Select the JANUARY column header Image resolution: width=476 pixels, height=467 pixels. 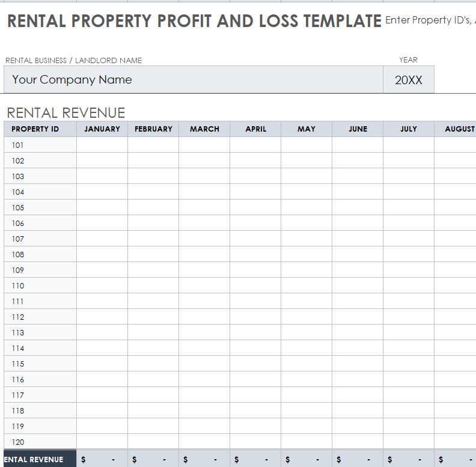pos(102,129)
